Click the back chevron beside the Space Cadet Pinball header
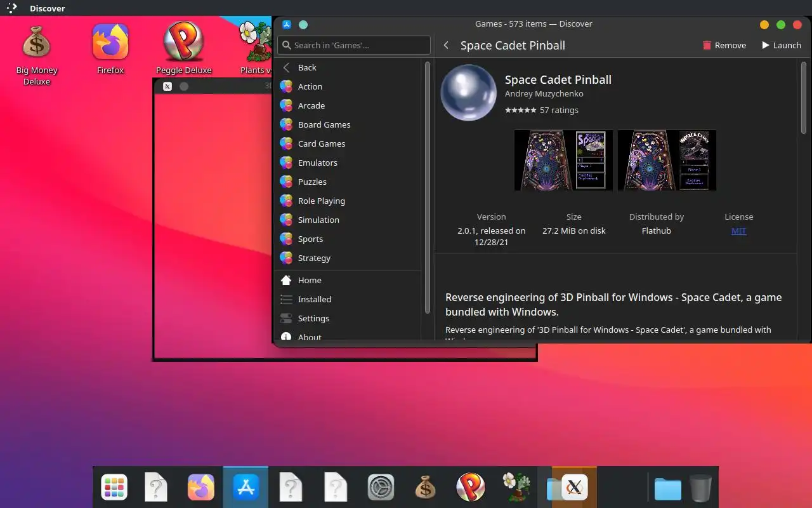Image resolution: width=812 pixels, height=508 pixels. point(446,45)
